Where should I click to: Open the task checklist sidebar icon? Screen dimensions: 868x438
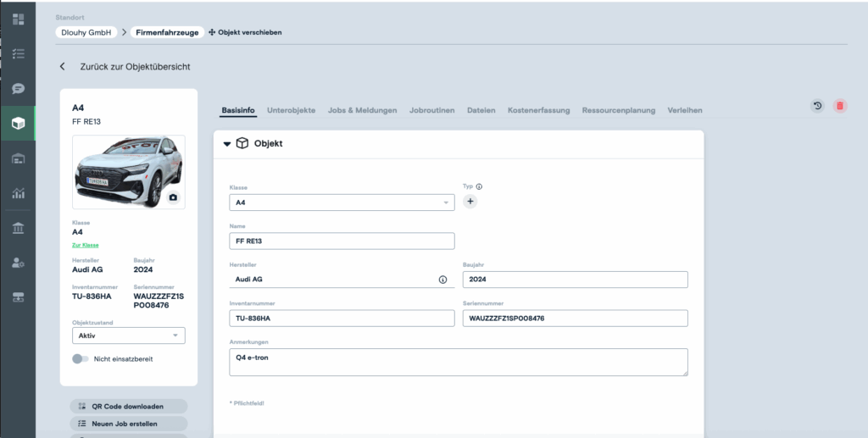(18, 53)
